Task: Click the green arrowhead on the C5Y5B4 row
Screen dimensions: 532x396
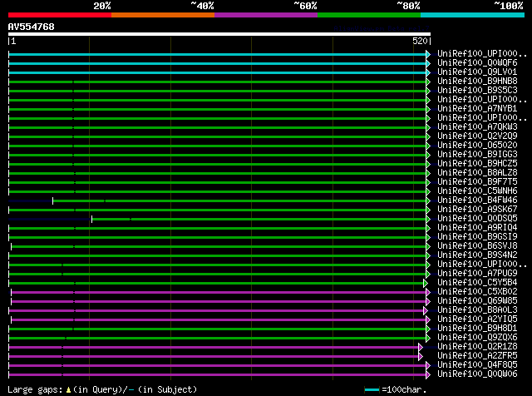Action: tap(428, 283)
